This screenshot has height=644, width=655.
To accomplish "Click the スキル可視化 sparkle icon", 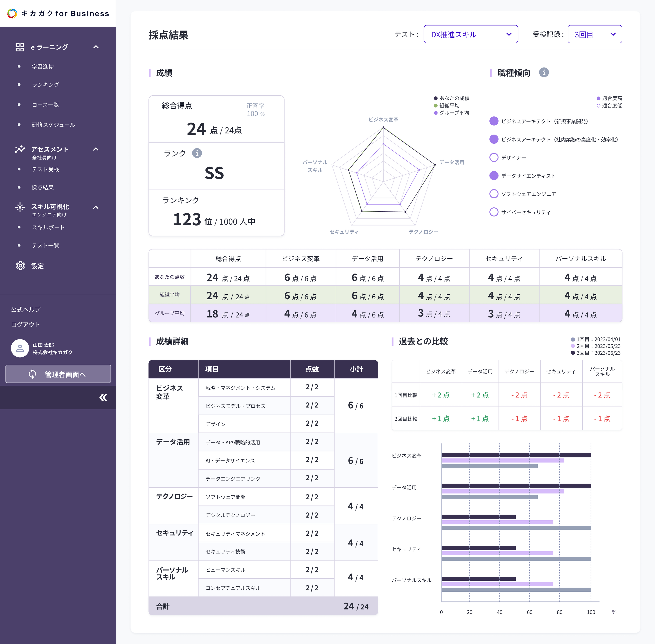I will pyautogui.click(x=20, y=207).
